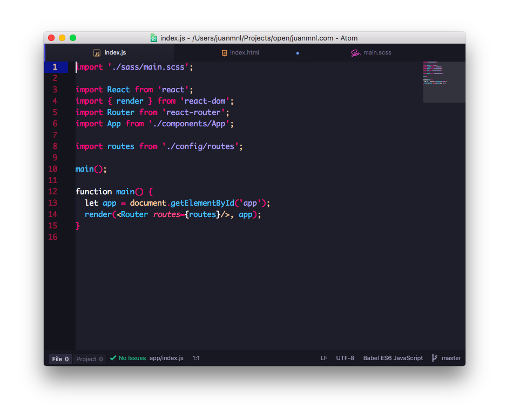Click '{ render }' import on line 4
The height and width of the screenshot is (420, 513).
click(x=130, y=101)
